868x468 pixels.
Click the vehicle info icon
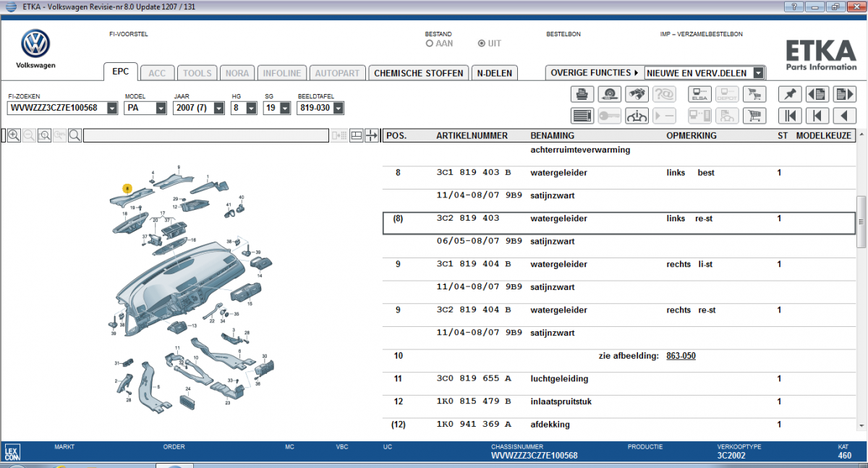[637, 116]
